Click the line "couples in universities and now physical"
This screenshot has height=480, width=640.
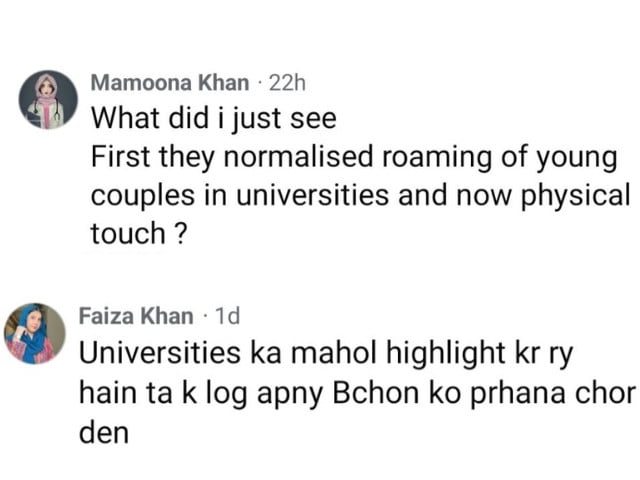[x=360, y=197]
